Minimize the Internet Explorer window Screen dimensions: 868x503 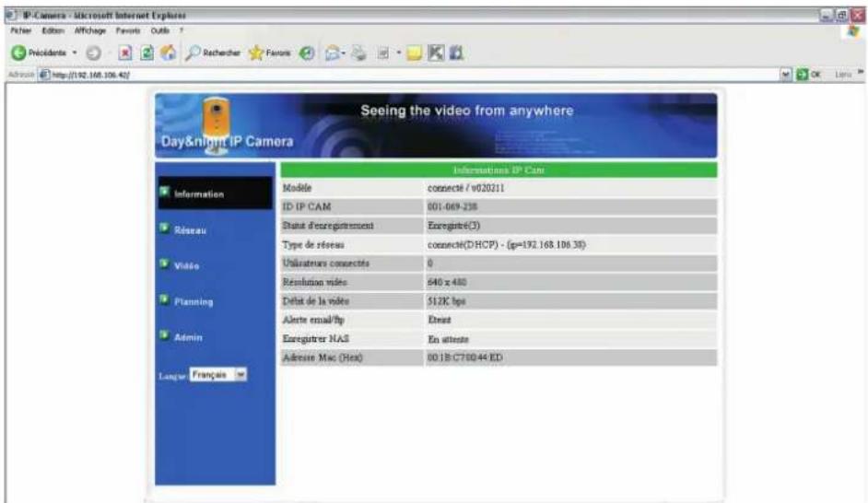(x=826, y=16)
